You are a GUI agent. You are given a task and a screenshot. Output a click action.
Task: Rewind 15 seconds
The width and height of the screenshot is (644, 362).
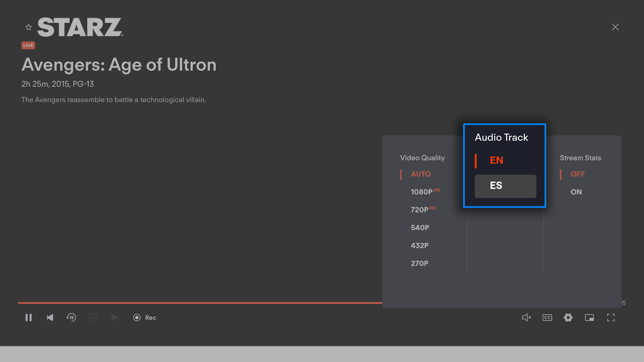coord(71,318)
